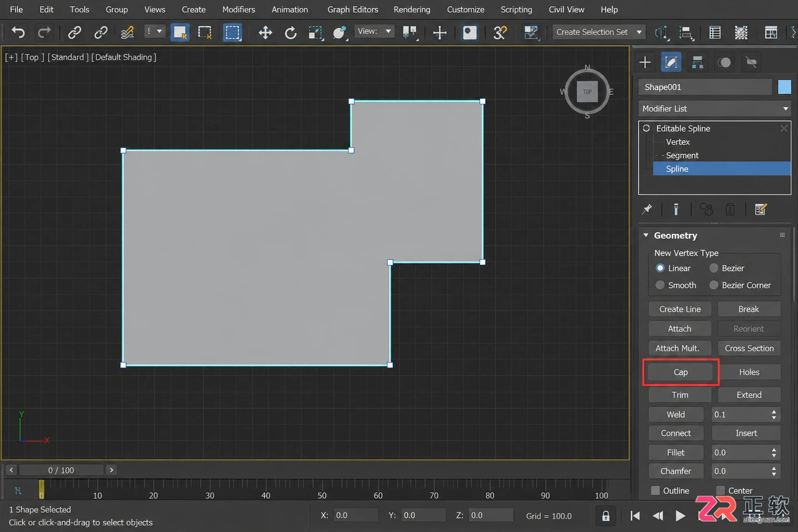Click the timeline frame slider 0 / 100
Image resolution: width=798 pixels, height=532 pixels.
click(x=61, y=470)
